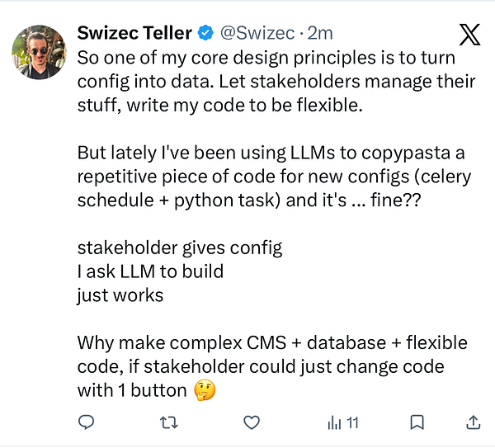
Task: Share the tweet via the upload arrow icon
Action: (474, 423)
